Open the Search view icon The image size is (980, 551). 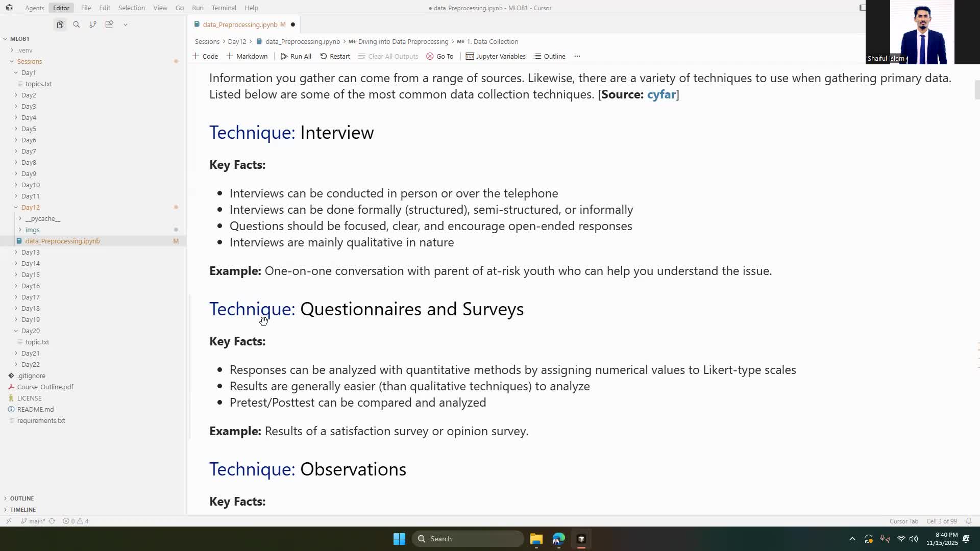click(77, 24)
